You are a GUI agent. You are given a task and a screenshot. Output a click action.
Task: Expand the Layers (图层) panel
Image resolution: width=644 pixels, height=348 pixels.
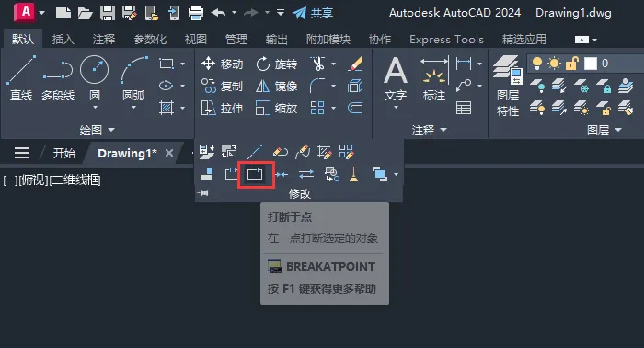(x=604, y=130)
